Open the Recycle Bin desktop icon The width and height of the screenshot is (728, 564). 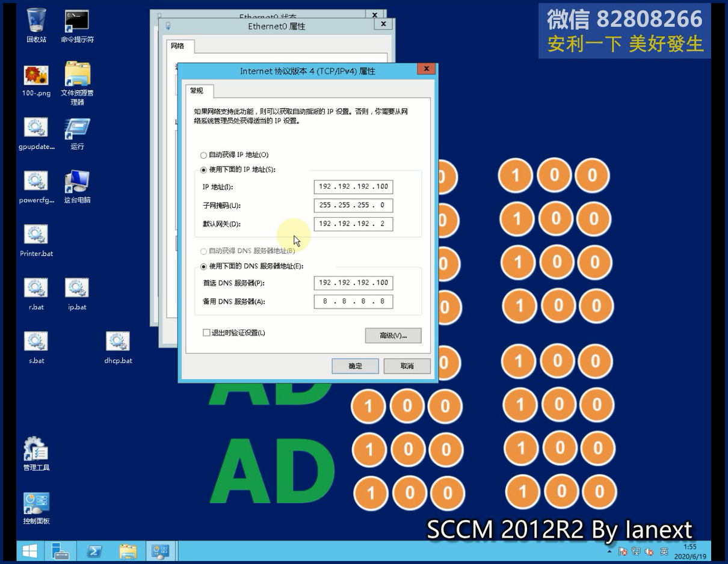[36, 26]
